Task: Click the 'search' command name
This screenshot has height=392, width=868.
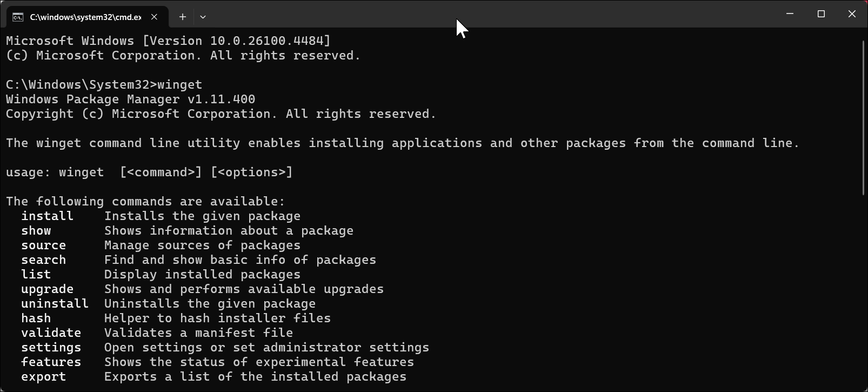Action: (x=43, y=260)
